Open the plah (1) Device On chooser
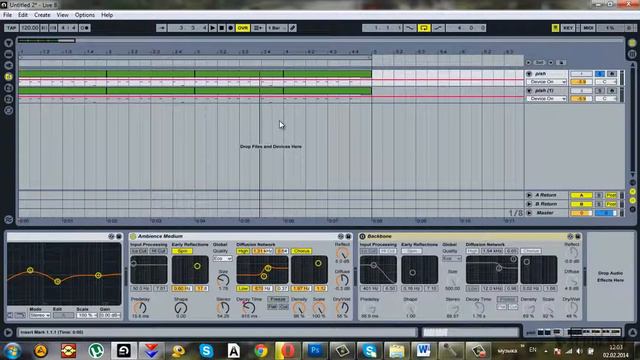Viewport: 640px width, 360px height. [546, 99]
